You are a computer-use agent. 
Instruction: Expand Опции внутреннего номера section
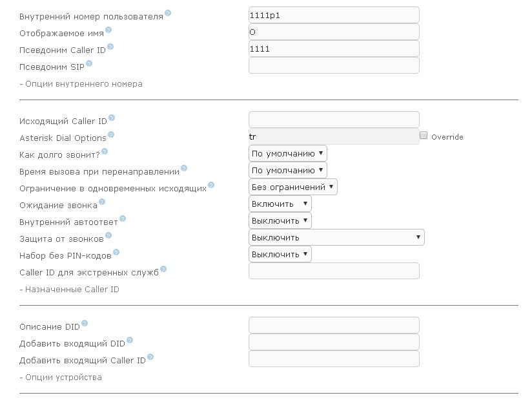[x=81, y=84]
